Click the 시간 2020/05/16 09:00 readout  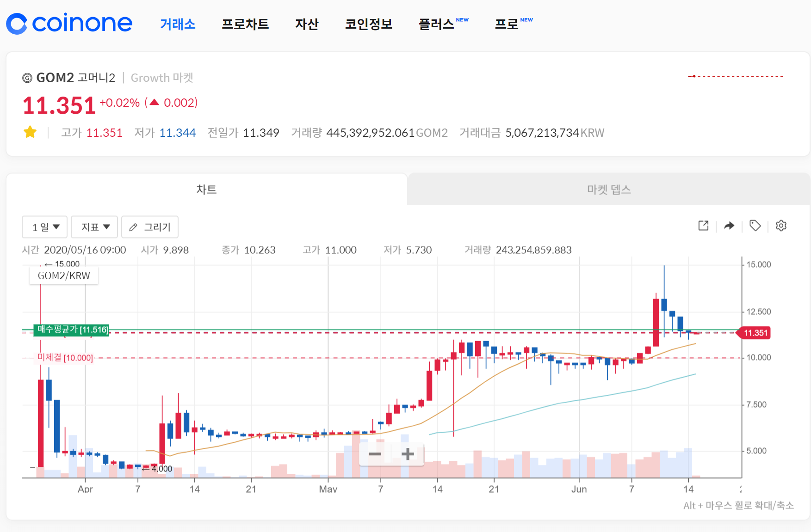tap(74, 250)
